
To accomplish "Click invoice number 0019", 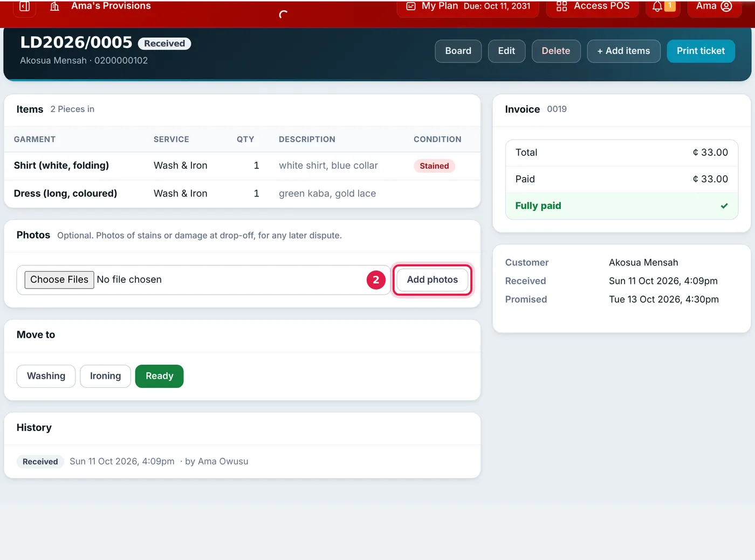I will [557, 109].
